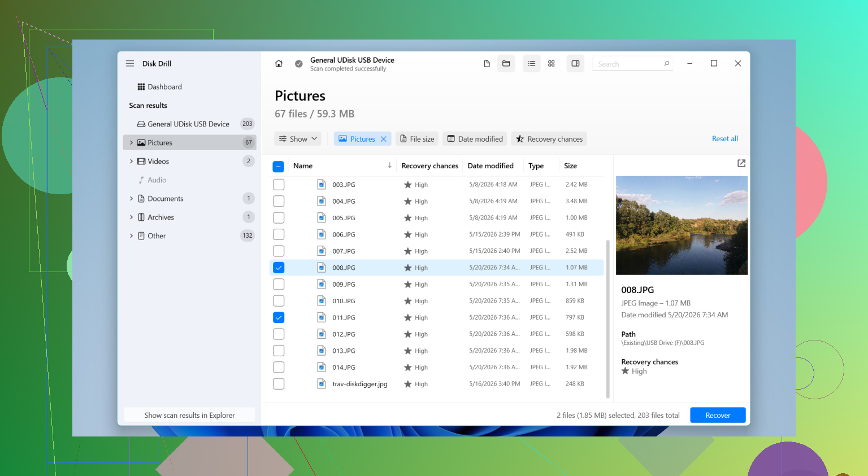Click the search magnifier icon

pyautogui.click(x=667, y=64)
